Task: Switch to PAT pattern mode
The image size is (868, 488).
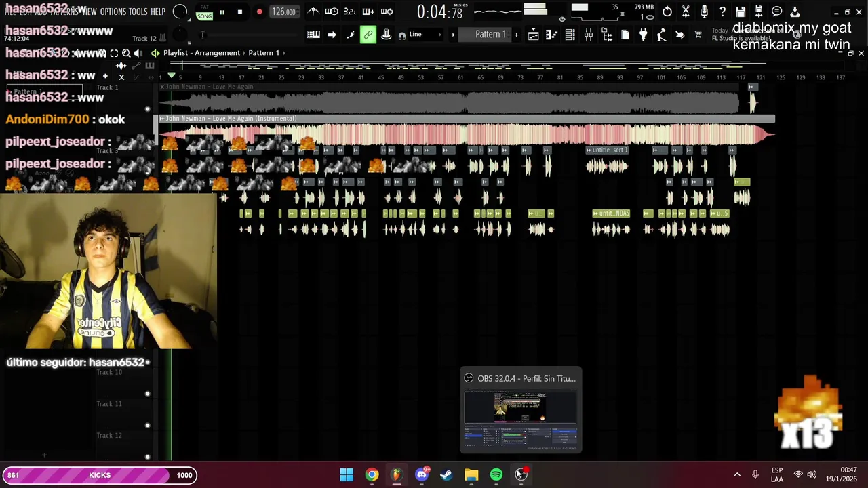Action: click(204, 8)
